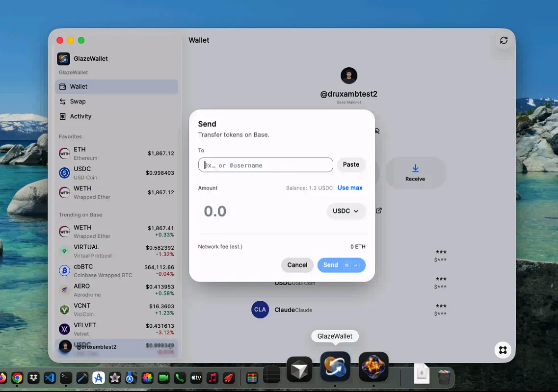Open the Phone app from the dock

tap(180, 377)
